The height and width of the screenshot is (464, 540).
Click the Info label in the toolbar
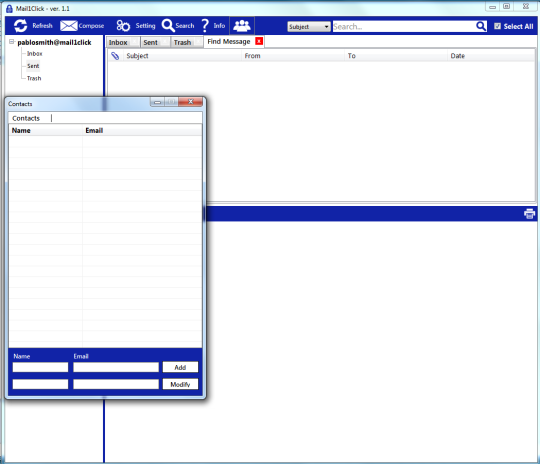pyautogui.click(x=219, y=26)
